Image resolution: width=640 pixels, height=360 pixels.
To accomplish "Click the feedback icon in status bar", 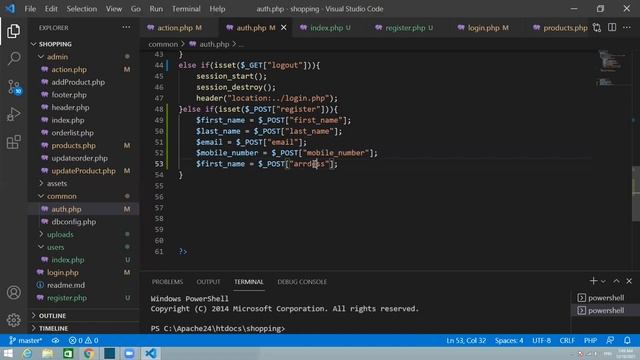I will (x=610, y=340).
